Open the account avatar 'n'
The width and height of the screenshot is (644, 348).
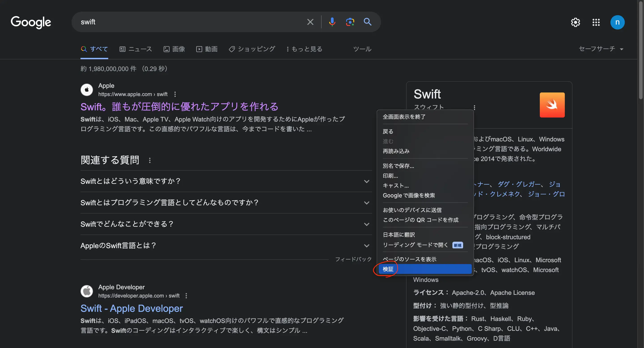(x=617, y=23)
